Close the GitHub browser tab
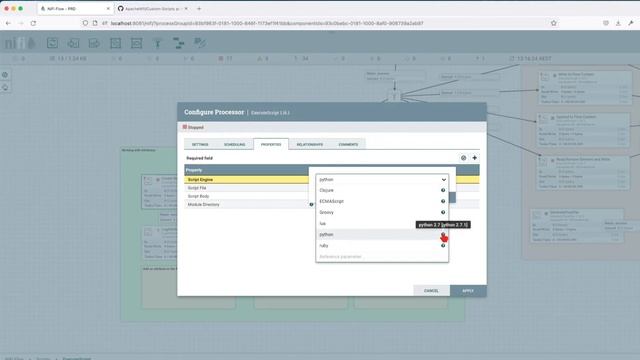 [186, 9]
